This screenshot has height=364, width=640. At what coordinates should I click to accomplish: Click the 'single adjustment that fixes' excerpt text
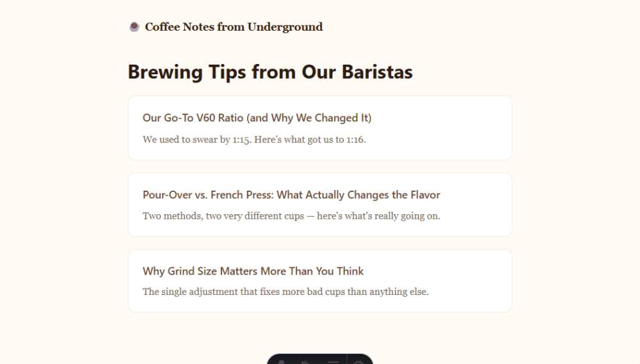pos(285,292)
